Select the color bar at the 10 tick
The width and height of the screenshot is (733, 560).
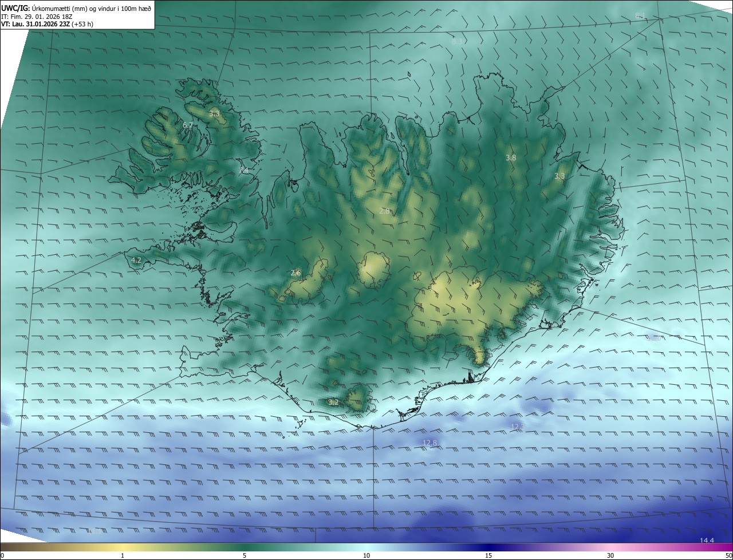[x=366, y=547]
